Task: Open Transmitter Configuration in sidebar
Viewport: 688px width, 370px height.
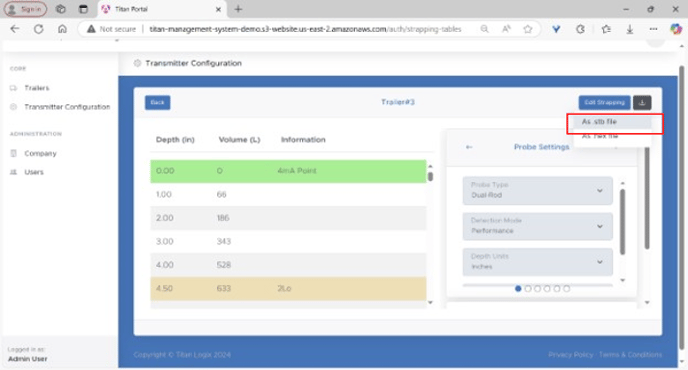Action: tap(67, 107)
